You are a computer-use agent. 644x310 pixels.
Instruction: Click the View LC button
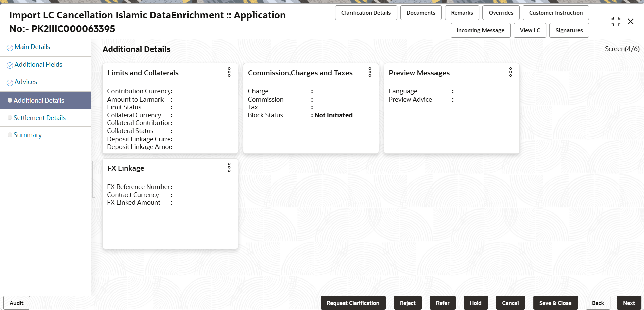coord(530,30)
